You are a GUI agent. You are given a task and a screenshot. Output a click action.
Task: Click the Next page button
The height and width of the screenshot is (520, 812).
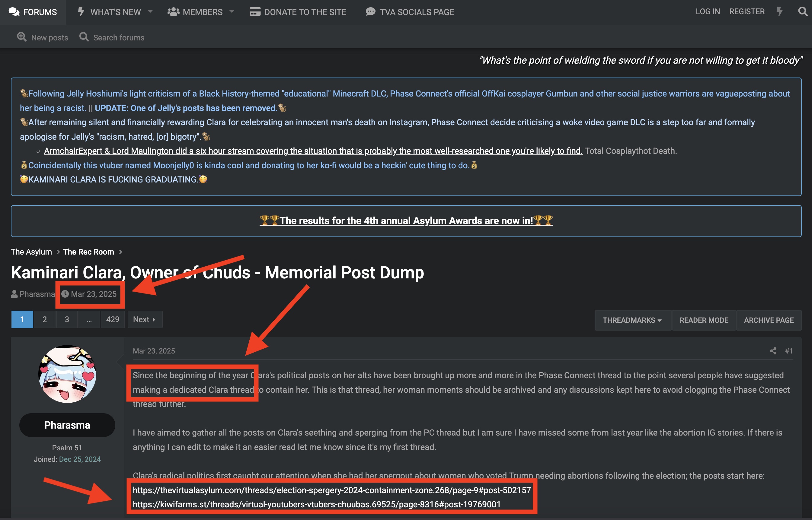click(x=144, y=319)
